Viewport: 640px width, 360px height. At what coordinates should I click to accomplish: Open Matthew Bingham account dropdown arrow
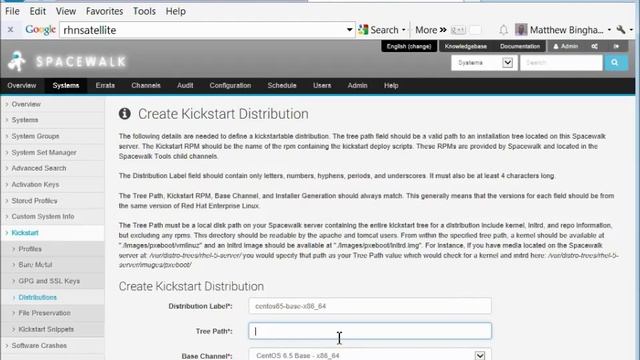[x=609, y=30]
